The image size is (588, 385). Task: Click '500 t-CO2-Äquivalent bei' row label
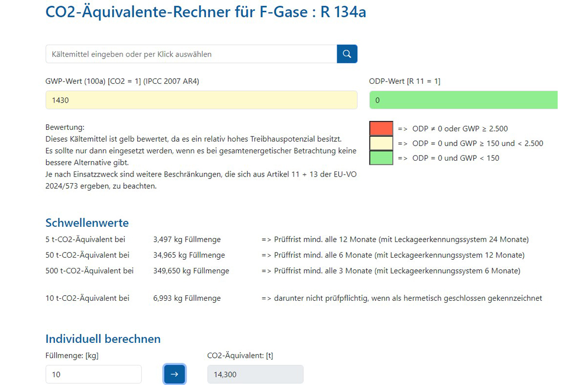click(x=89, y=271)
